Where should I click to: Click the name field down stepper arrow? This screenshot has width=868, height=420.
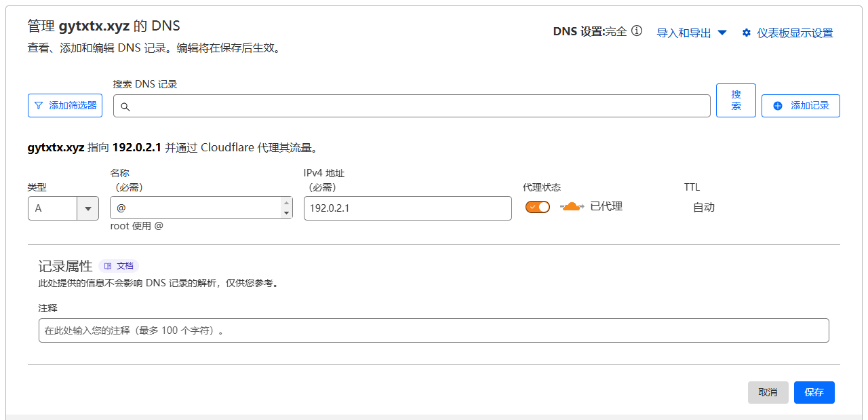coord(286,213)
